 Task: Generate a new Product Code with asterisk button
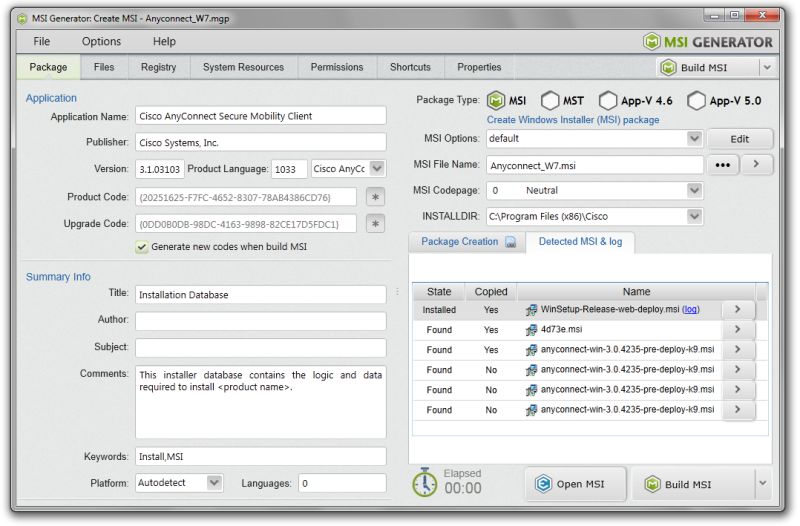coord(376,197)
